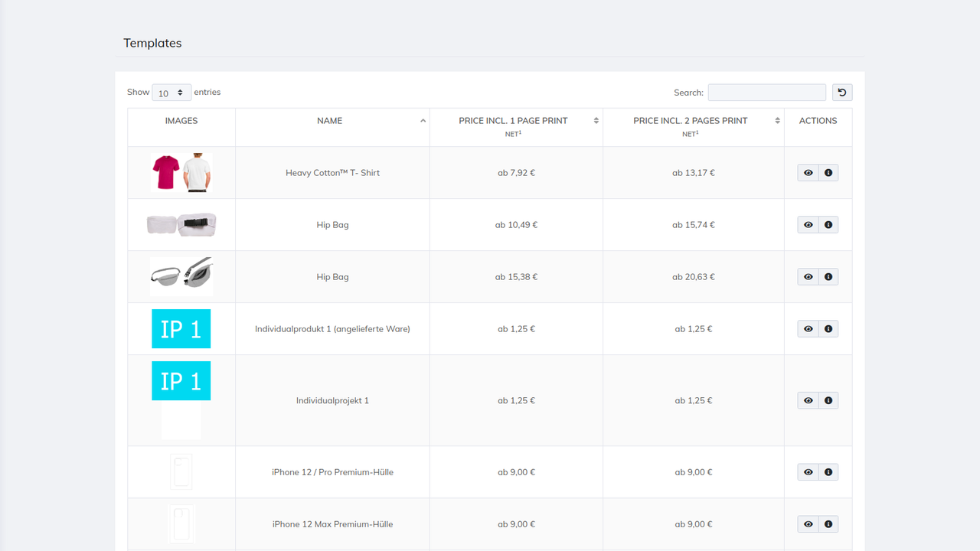980x551 pixels.
Task: Click iPhone 12 / Pro case thumbnail
Action: point(181,472)
